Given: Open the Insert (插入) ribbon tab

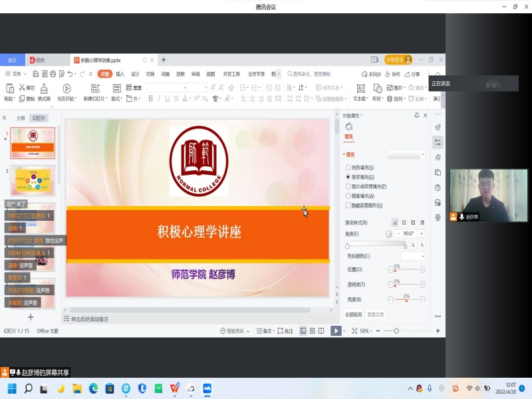Looking at the screenshot, I should (x=120, y=74).
